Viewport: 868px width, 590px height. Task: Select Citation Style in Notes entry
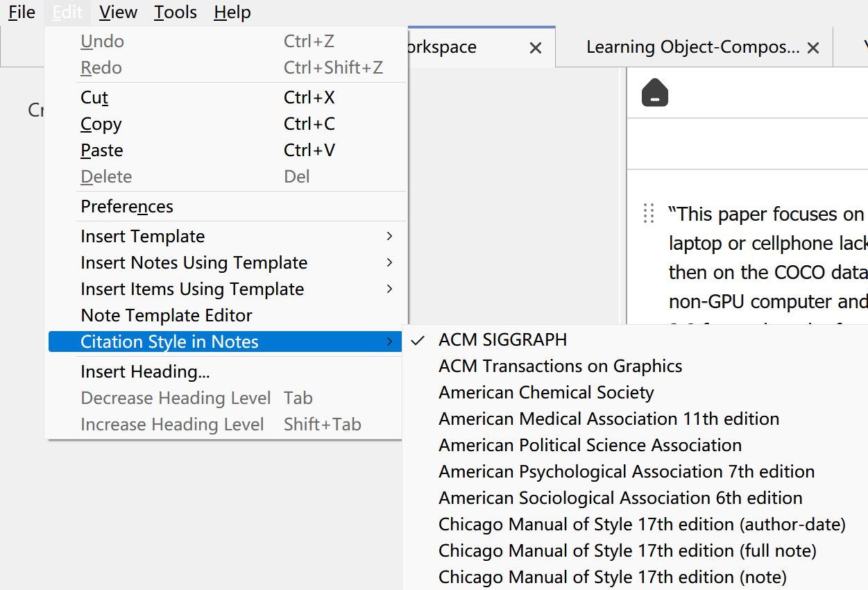coord(226,342)
